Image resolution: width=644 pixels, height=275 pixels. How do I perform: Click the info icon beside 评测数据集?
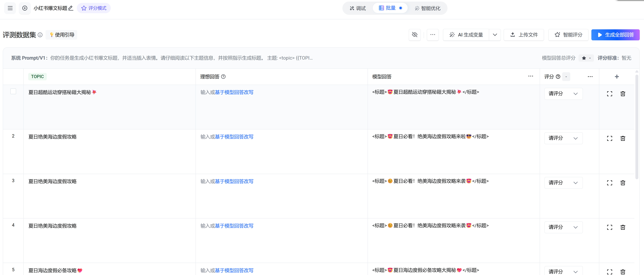(x=40, y=35)
